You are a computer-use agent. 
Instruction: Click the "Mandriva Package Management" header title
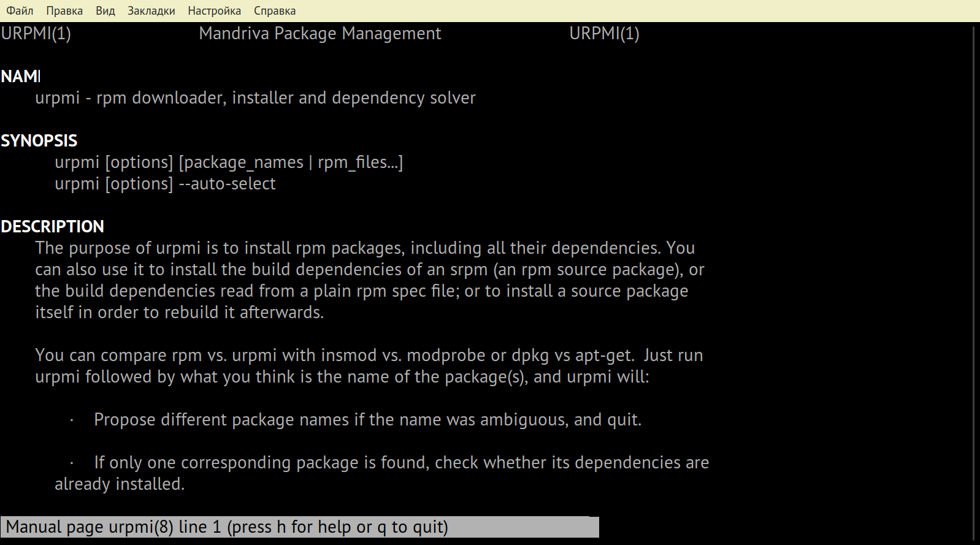(x=320, y=33)
